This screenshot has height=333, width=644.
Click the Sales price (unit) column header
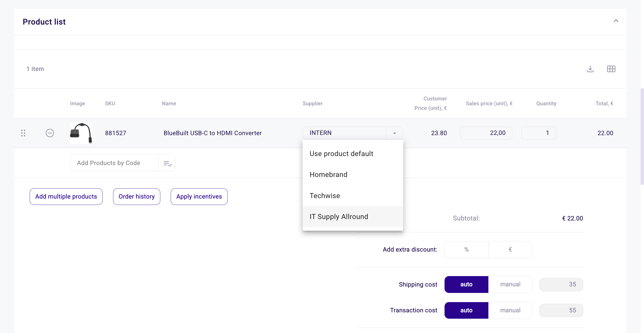coord(489,103)
